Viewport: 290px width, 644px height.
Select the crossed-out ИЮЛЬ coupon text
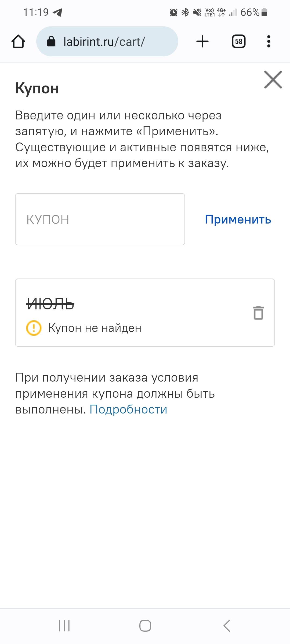coord(50,304)
